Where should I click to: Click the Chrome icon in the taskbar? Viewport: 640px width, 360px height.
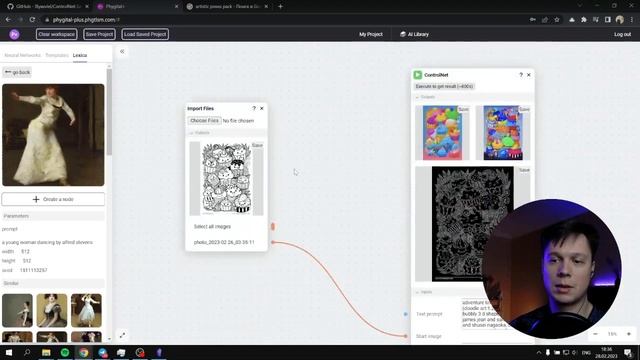click(84, 353)
